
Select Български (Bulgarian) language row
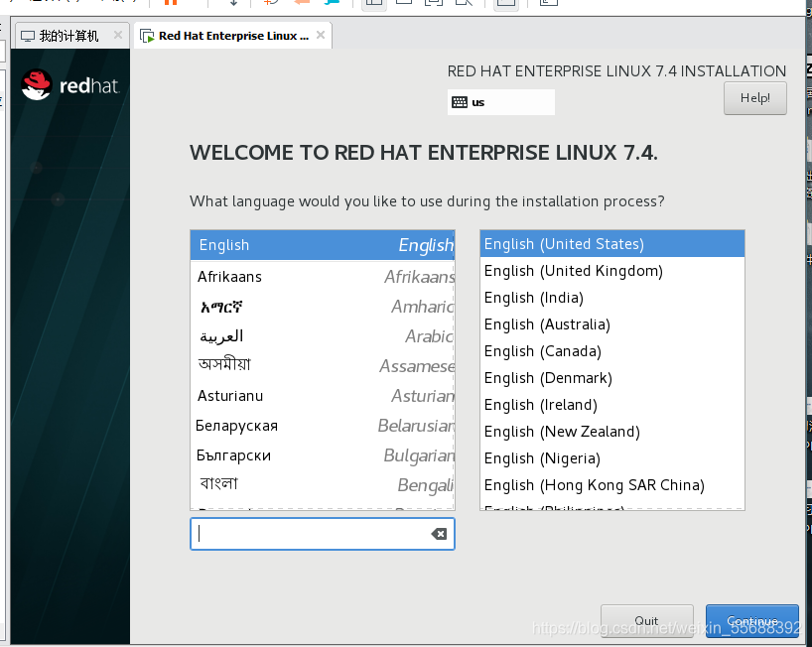(x=323, y=454)
